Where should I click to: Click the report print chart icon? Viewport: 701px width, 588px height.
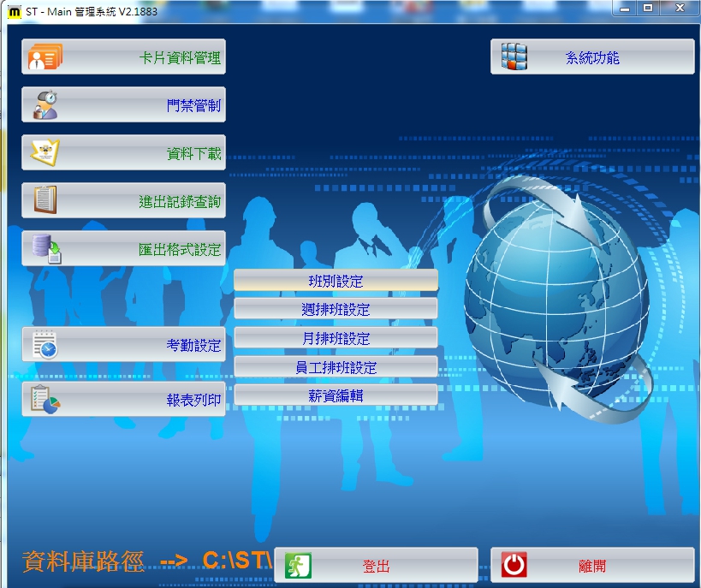point(45,399)
